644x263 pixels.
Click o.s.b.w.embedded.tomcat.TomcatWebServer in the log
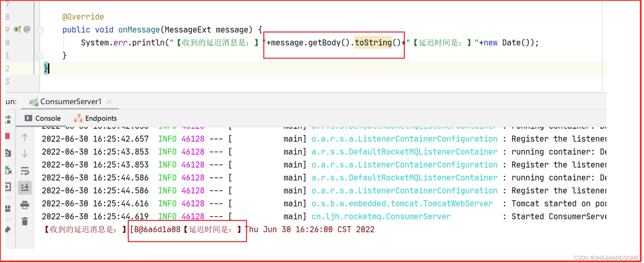tap(402, 204)
